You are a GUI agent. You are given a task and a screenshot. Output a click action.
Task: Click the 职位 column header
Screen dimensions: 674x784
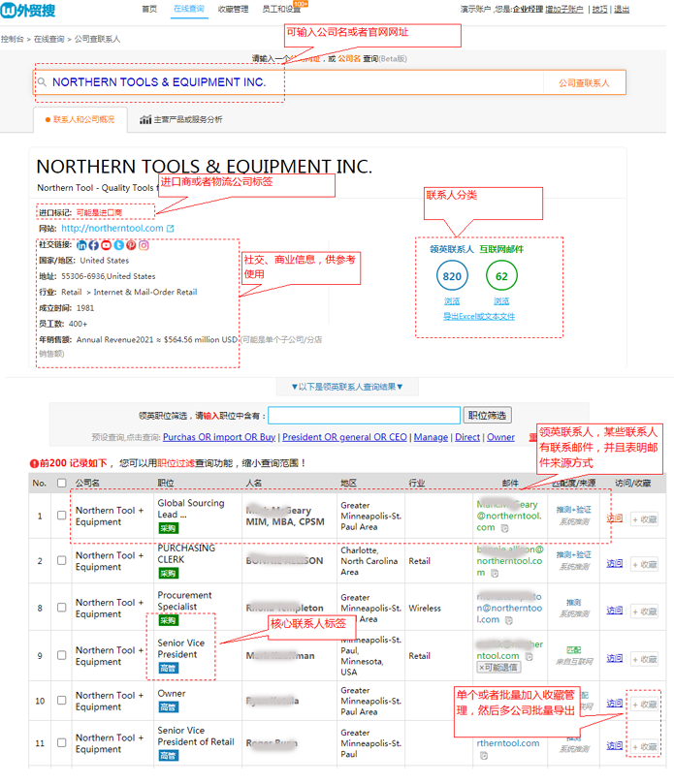pos(166,483)
